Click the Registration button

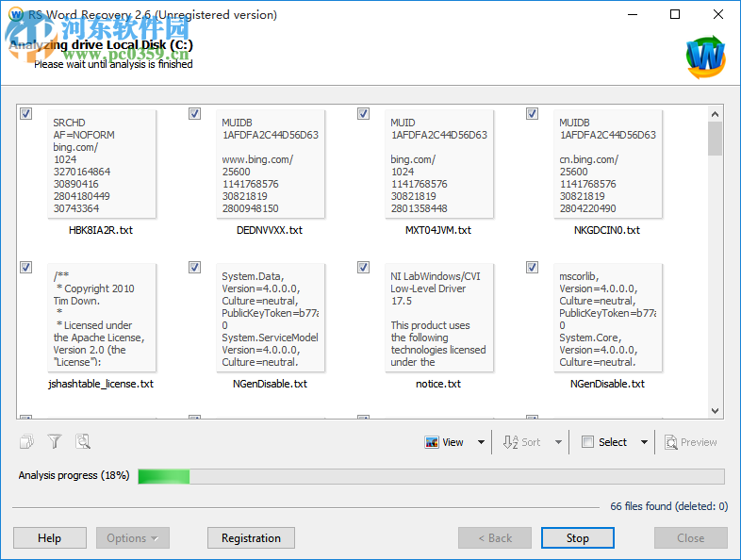point(251,537)
